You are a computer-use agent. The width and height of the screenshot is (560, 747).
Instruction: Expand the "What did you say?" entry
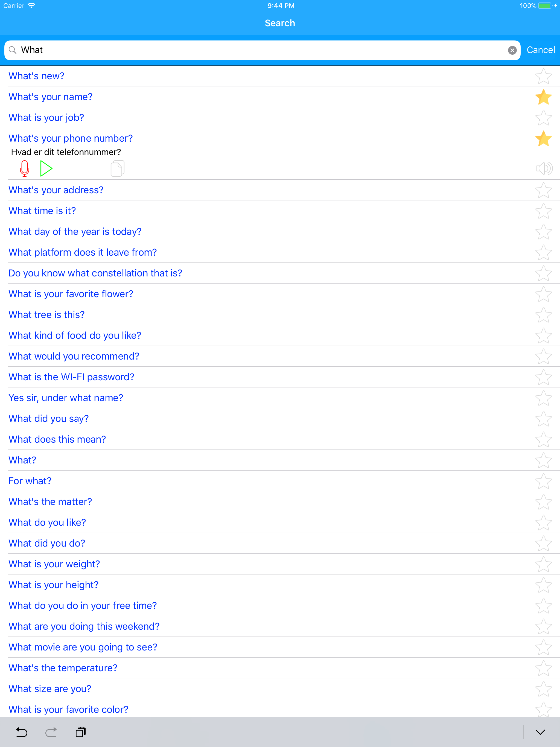tap(49, 418)
